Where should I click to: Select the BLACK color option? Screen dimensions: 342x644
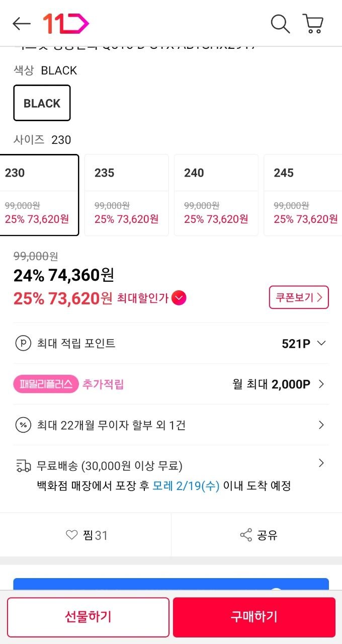42,103
